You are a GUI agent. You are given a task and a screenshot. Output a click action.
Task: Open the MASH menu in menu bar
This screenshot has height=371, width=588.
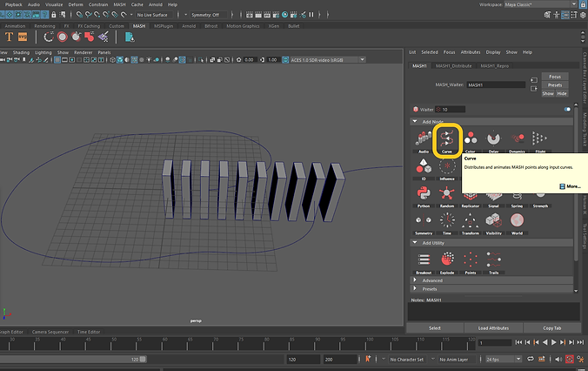point(120,4)
